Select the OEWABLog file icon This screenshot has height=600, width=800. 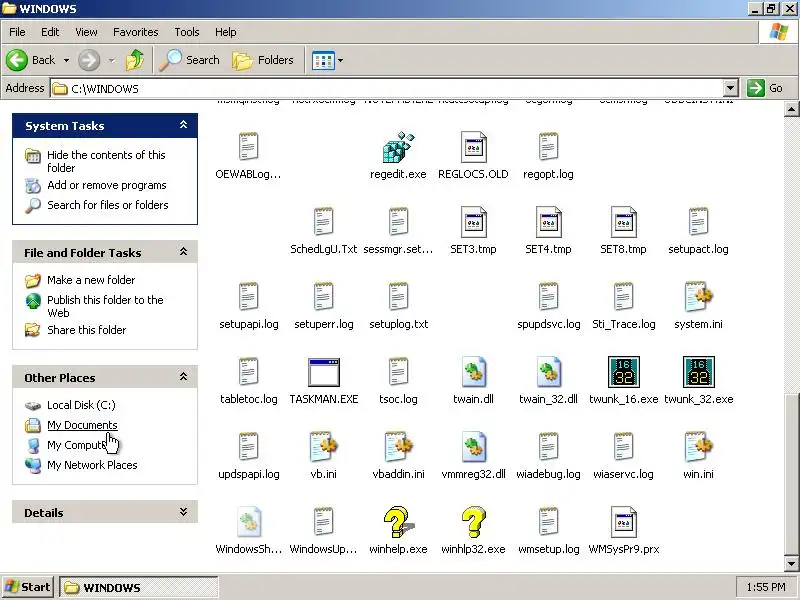point(248,147)
